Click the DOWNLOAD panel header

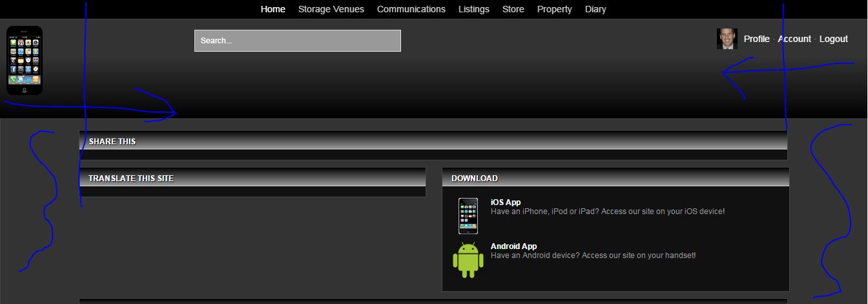tap(615, 177)
